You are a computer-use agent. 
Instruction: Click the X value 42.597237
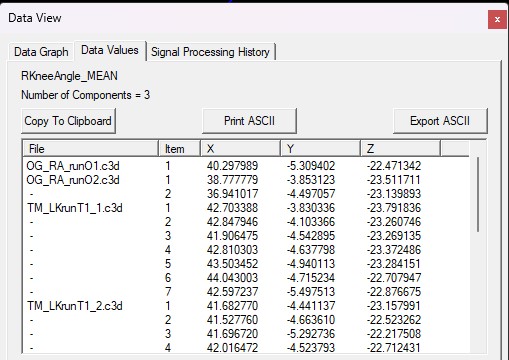click(232, 292)
